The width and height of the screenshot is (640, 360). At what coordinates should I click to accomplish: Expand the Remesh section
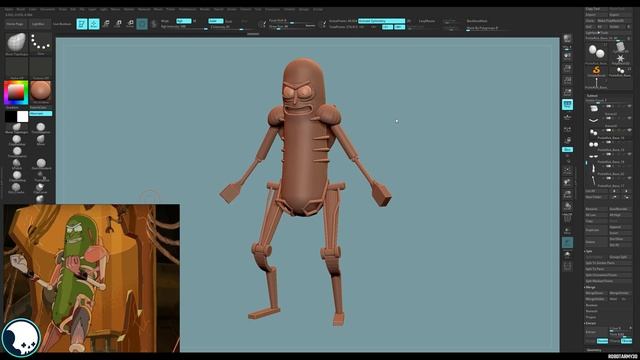[591, 311]
